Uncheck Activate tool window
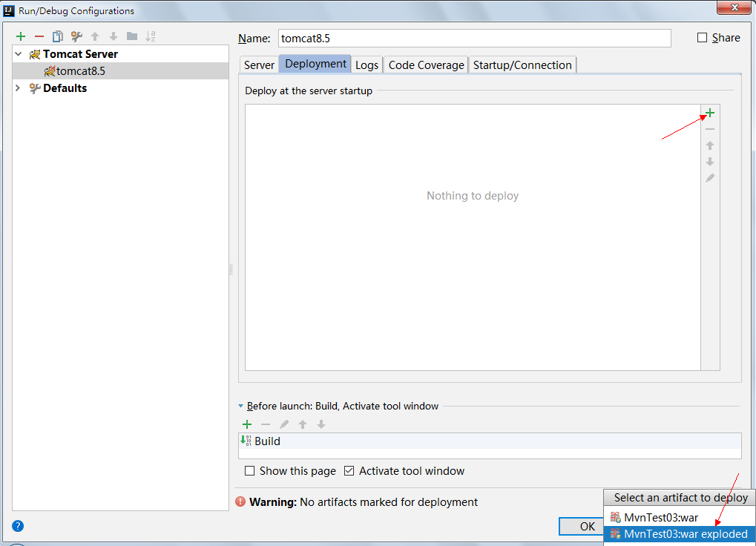756x546 pixels. coord(349,471)
